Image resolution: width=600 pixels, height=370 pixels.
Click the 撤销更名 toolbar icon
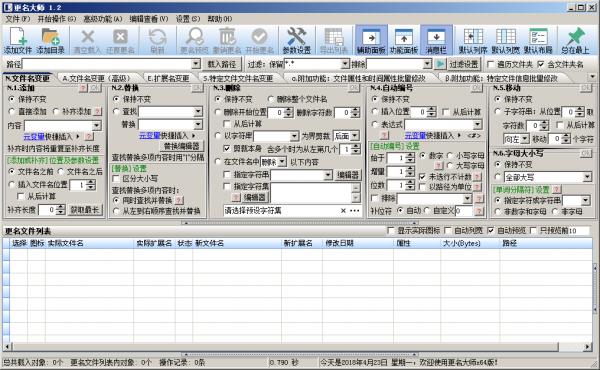pos(227,40)
